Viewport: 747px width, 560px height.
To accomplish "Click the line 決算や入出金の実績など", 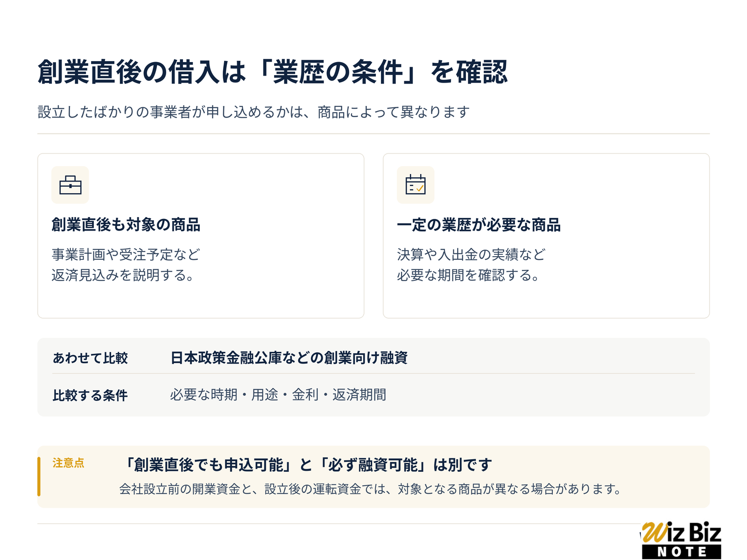I will pyautogui.click(x=471, y=254).
